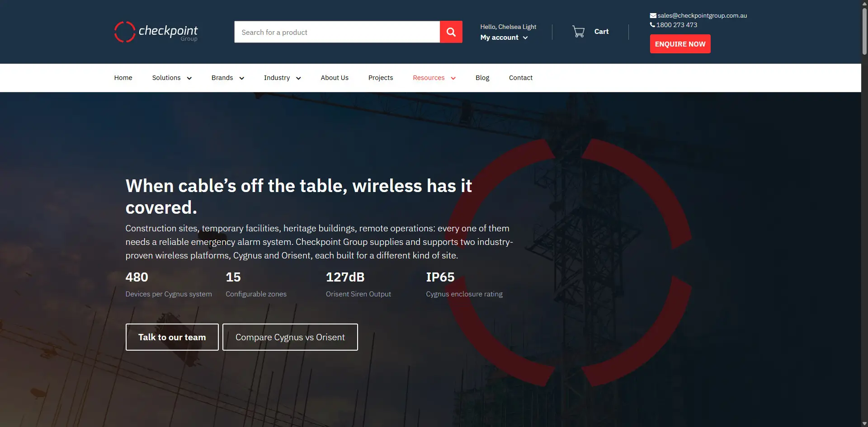Click the IP65 enclosure rating statistic
Image resolution: width=868 pixels, height=427 pixels.
[464, 285]
